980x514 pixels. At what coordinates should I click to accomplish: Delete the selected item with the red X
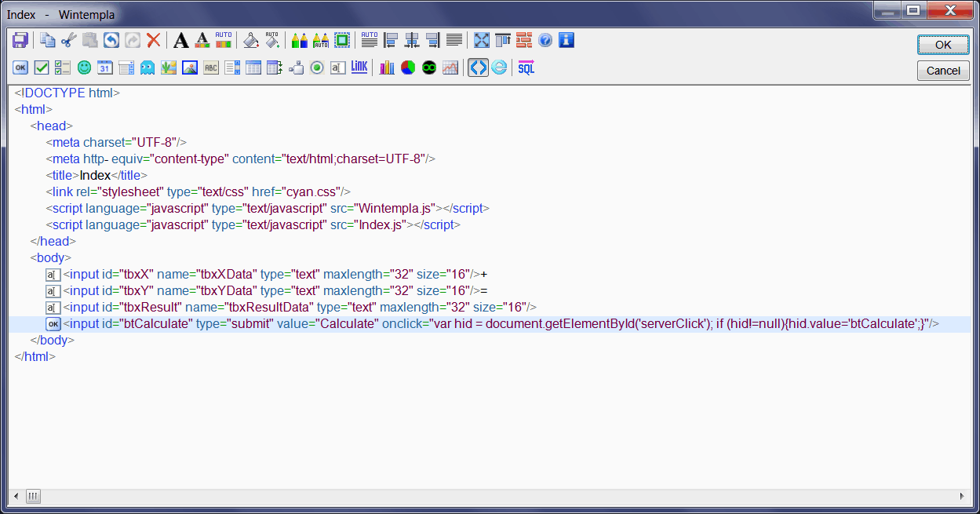(x=154, y=40)
